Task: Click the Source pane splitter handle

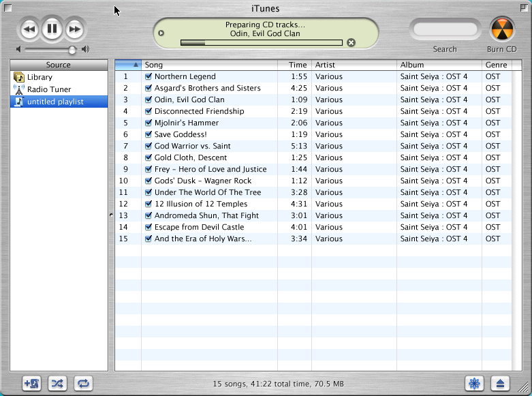Action: (111, 215)
